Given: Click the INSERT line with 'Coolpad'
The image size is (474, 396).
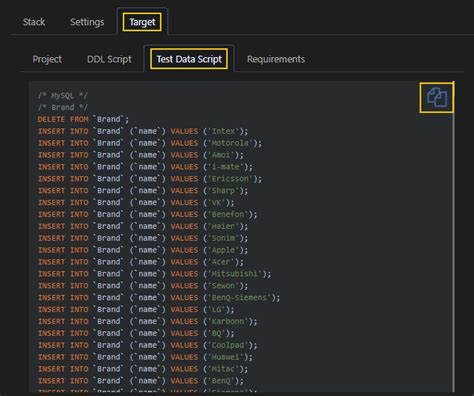Looking at the screenshot, I should tap(148, 345).
